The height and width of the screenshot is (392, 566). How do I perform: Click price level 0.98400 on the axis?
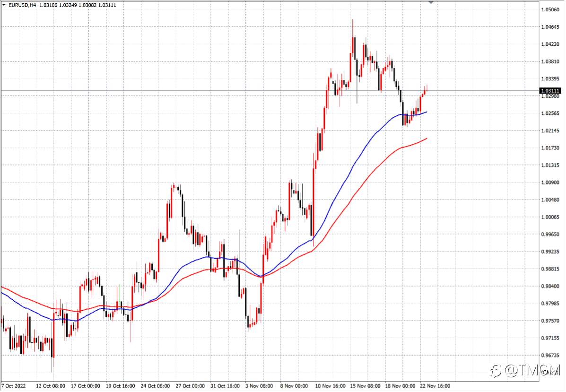coord(550,286)
